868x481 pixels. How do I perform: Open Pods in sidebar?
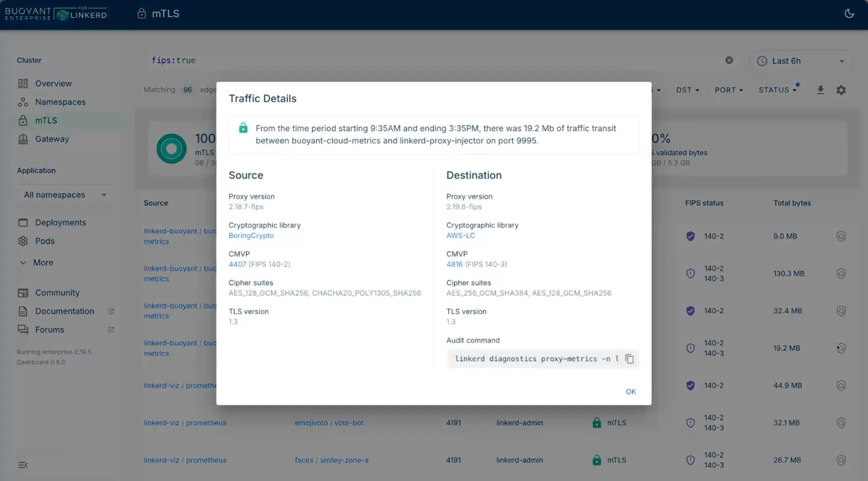tap(45, 241)
